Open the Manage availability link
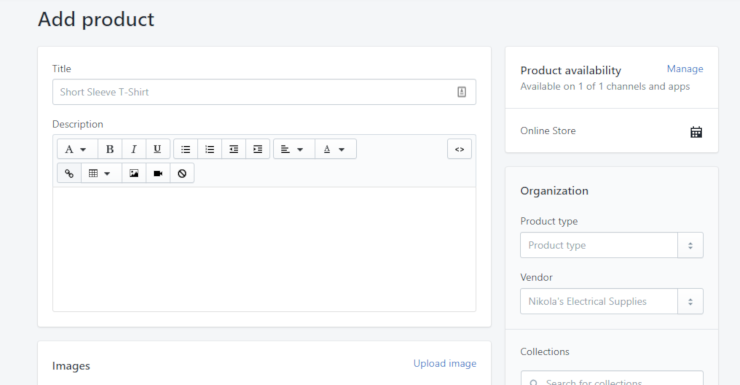Image resolution: width=740 pixels, height=385 pixels. [x=685, y=69]
